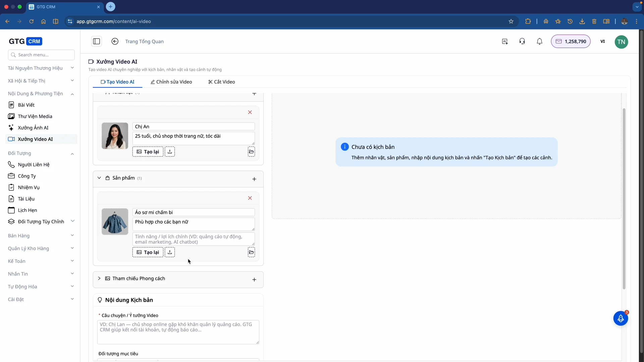Collapse the Sản phẩm section
This screenshot has height=362, width=644.
pyautogui.click(x=99, y=178)
